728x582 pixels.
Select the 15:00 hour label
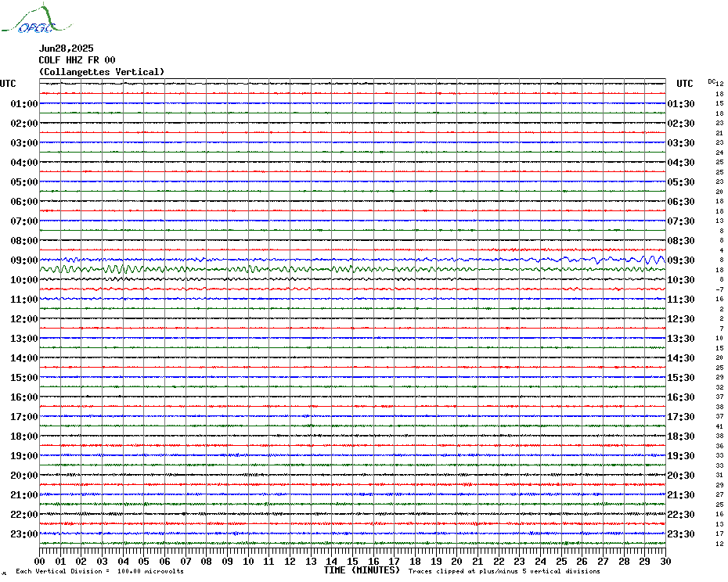click(x=24, y=377)
